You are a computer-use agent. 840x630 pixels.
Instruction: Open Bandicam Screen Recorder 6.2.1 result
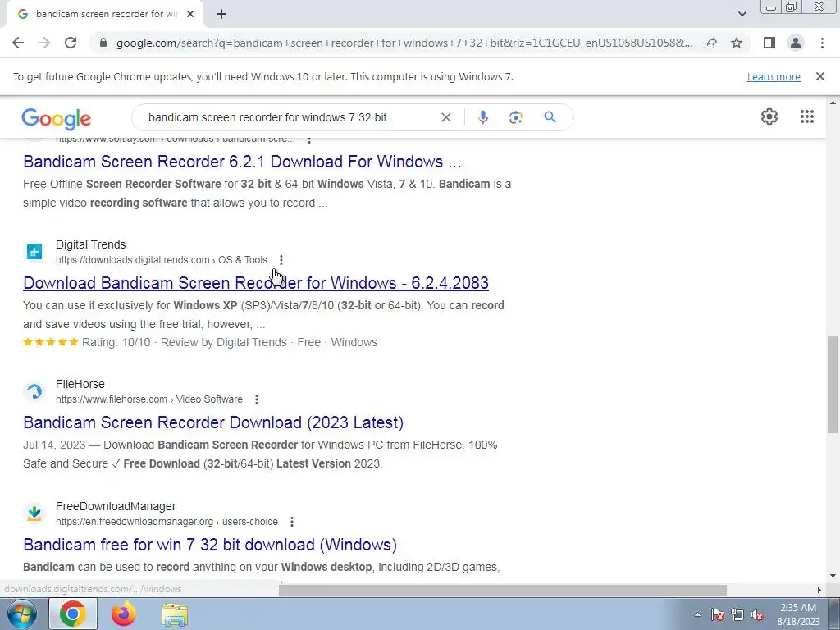click(x=242, y=162)
